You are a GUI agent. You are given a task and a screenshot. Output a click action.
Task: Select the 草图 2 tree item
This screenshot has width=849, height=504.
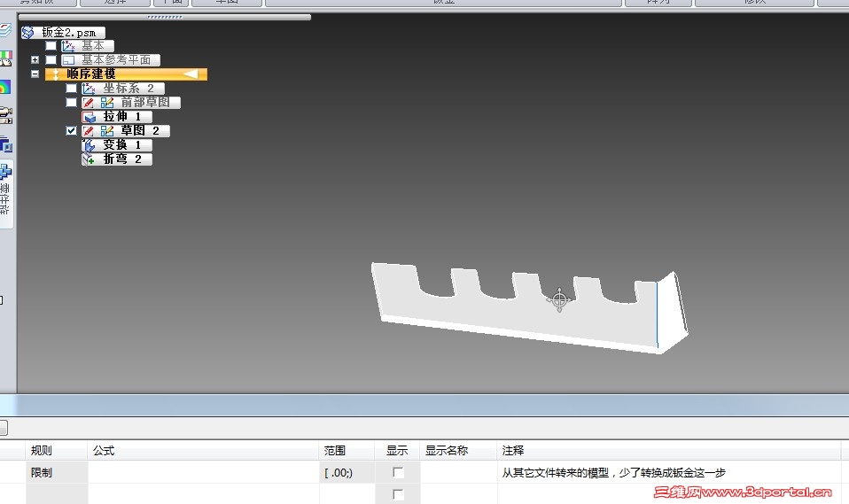[126, 130]
